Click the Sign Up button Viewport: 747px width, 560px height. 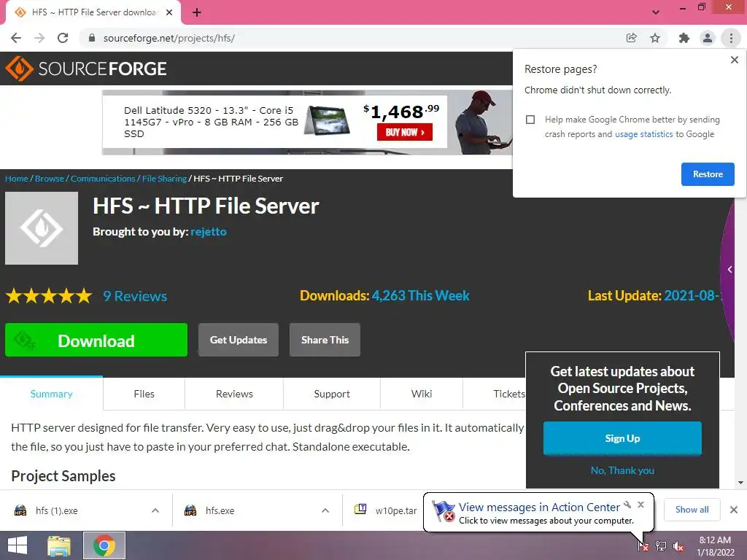[x=622, y=438]
